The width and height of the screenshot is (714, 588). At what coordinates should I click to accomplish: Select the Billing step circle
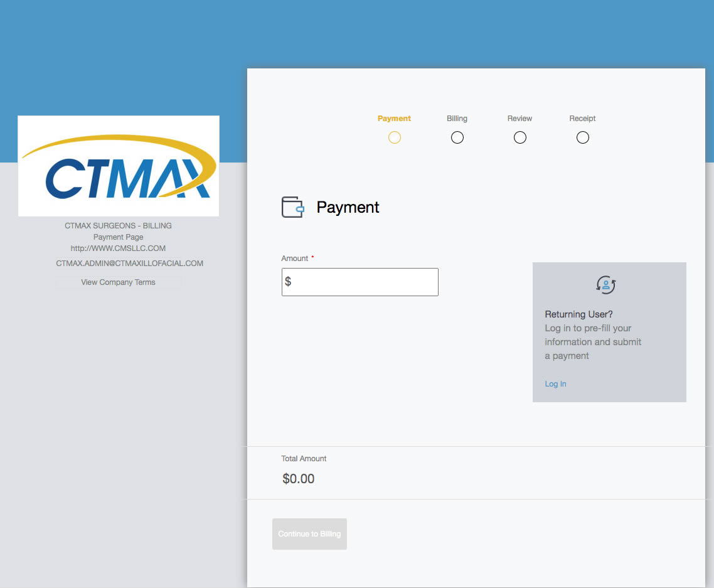(x=457, y=137)
